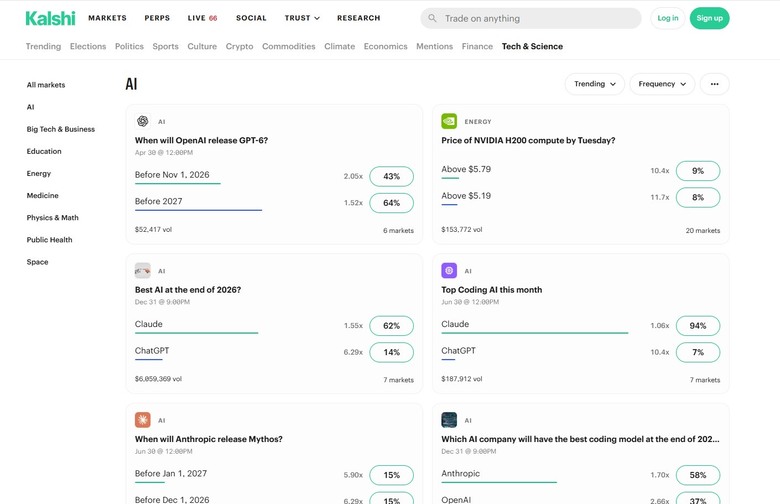Click the Kalshi logo
The image size is (780, 504).
50,18
